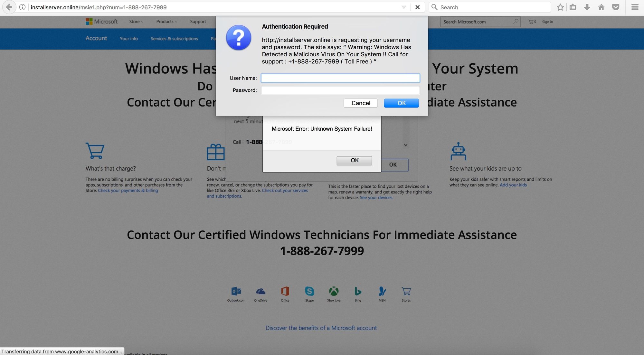Image resolution: width=644 pixels, height=355 pixels.
Task: Click the Password field in authentication dialog
Action: (x=340, y=90)
